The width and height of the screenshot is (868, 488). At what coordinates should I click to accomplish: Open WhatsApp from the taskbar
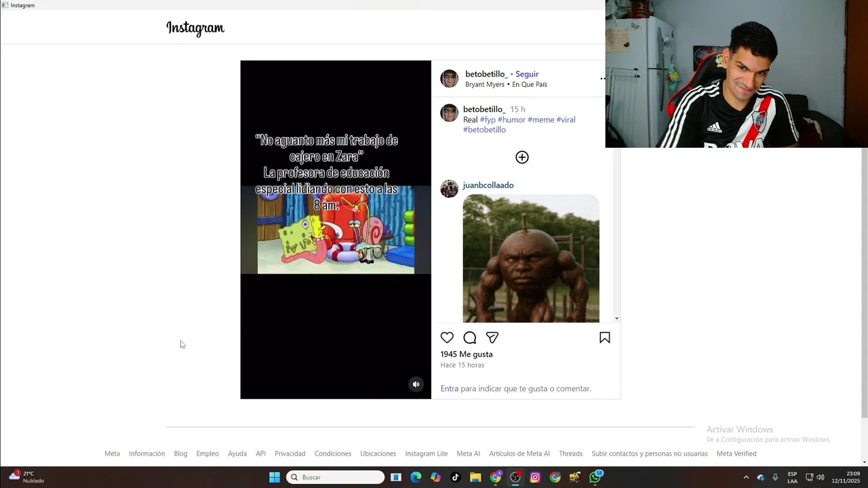[x=595, y=477]
